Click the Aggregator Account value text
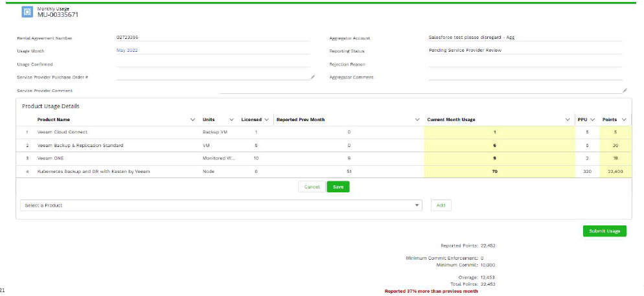644x296 pixels. tap(472, 38)
